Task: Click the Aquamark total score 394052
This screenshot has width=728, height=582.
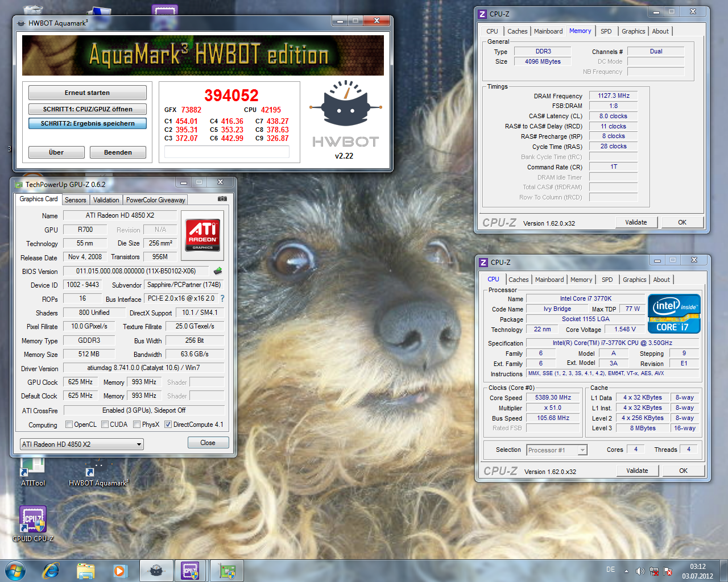Action: coord(231,95)
